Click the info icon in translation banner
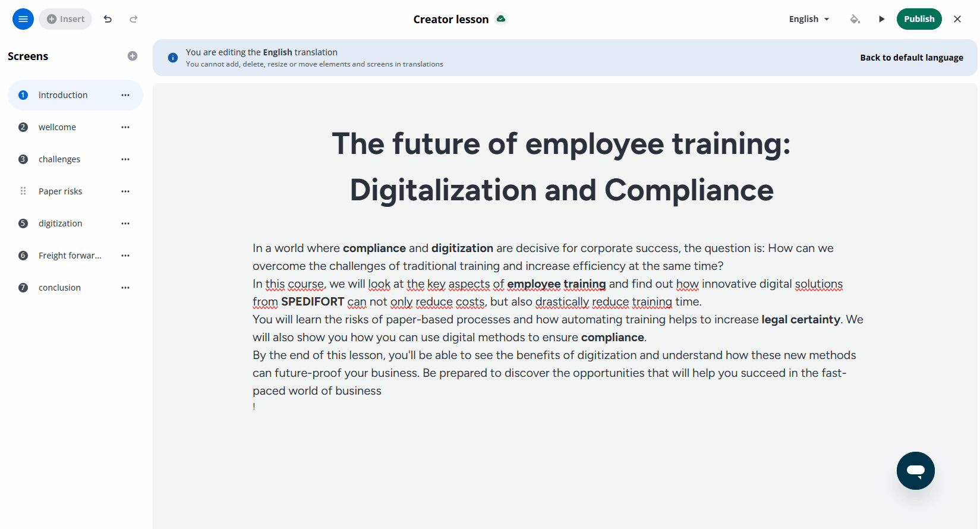980x529 pixels. click(x=173, y=58)
